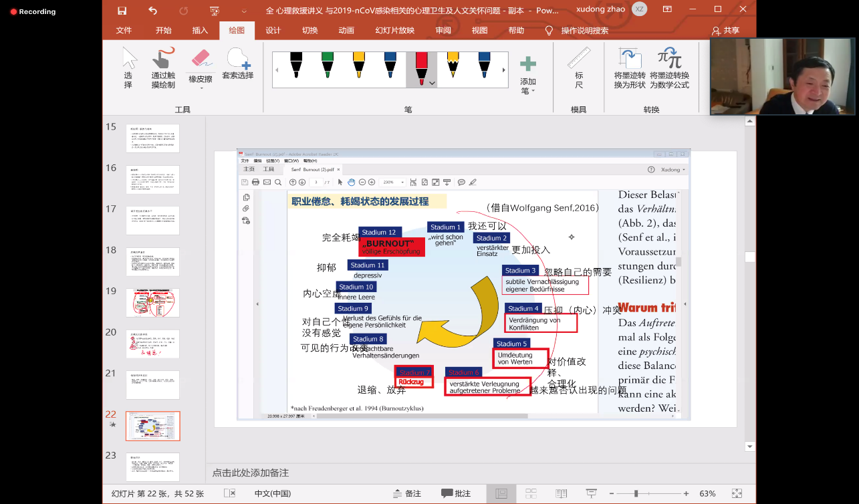Switch to Slide Sorter view
Viewport: 859px width, 504px height.
click(531, 493)
